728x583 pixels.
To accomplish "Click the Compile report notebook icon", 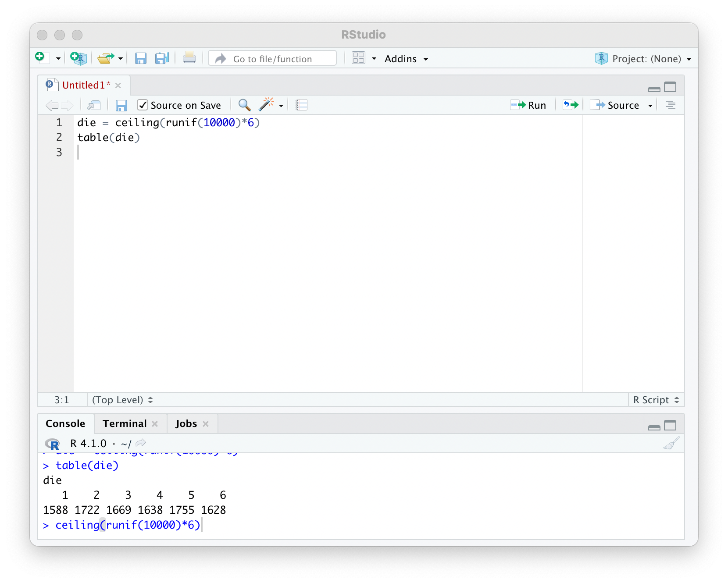I will click(x=301, y=105).
